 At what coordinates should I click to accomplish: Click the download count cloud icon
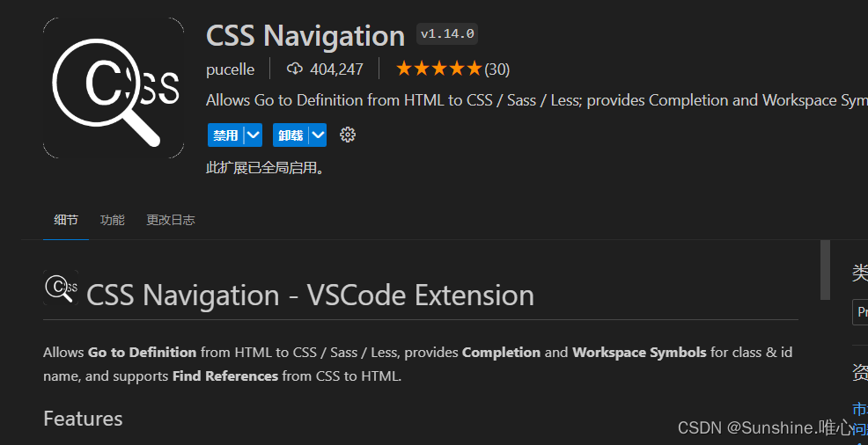pos(295,69)
